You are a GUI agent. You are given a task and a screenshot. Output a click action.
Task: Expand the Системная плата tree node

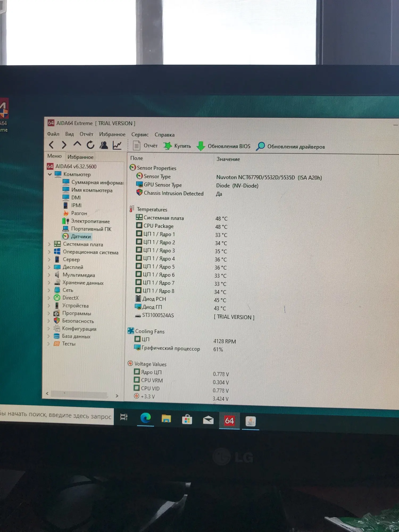click(x=49, y=244)
